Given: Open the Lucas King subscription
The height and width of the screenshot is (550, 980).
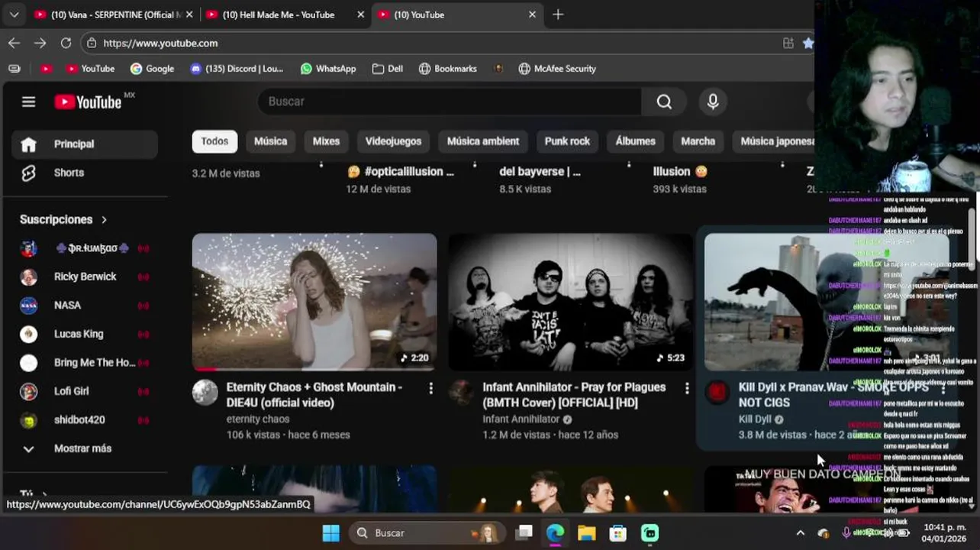Looking at the screenshot, I should 85,334.
